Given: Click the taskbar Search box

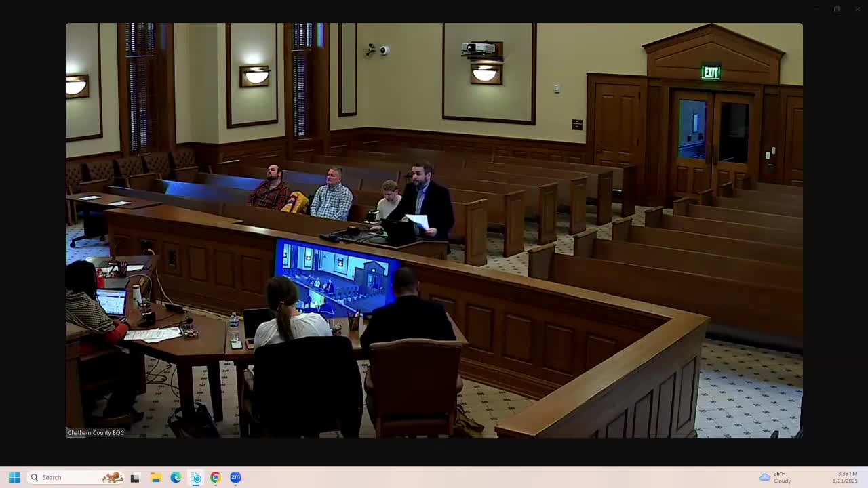Looking at the screenshot, I should tap(76, 477).
